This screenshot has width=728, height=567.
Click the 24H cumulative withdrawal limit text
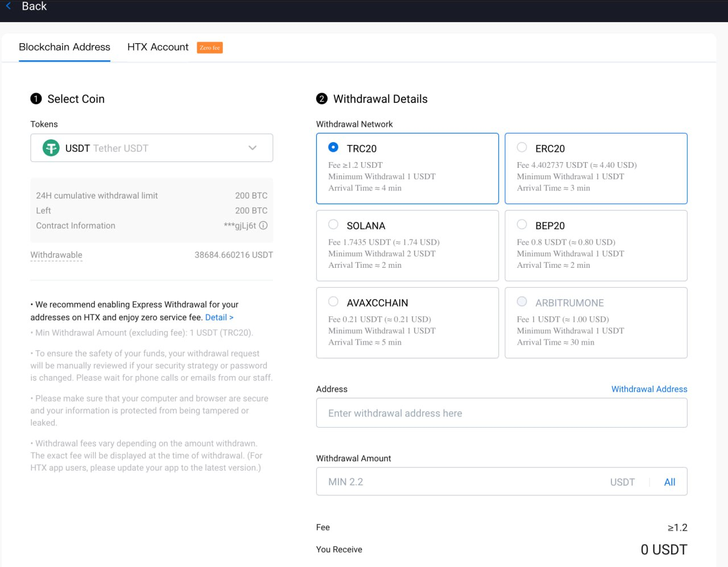pyautogui.click(x=97, y=196)
